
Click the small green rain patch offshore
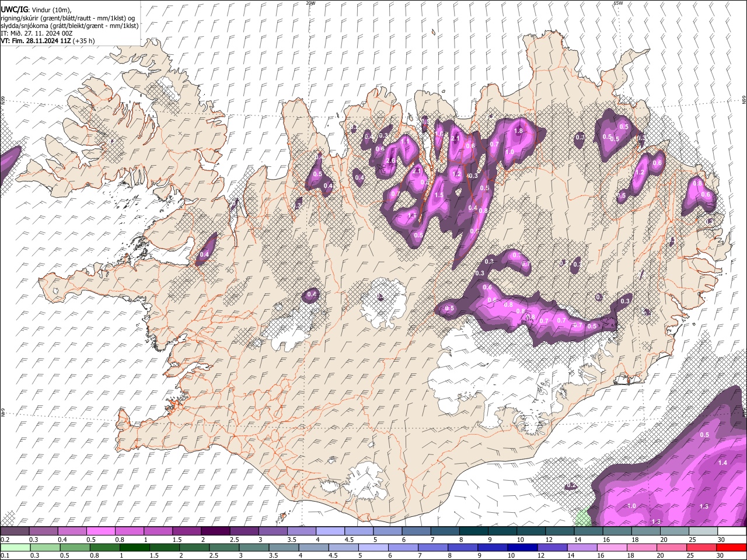point(582,516)
